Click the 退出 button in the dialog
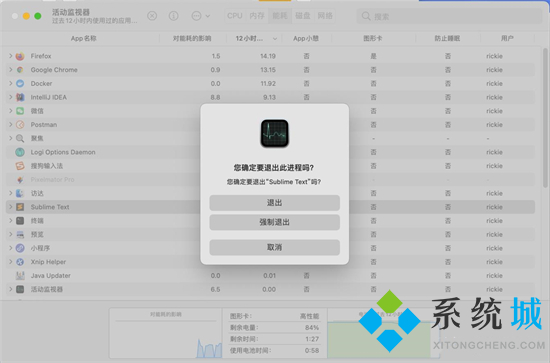This screenshot has width=550, height=363. pos(274,203)
